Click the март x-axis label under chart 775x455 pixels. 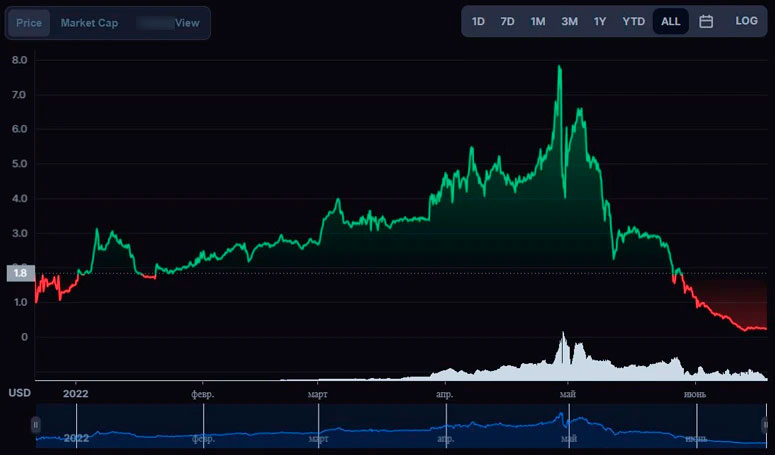317,394
